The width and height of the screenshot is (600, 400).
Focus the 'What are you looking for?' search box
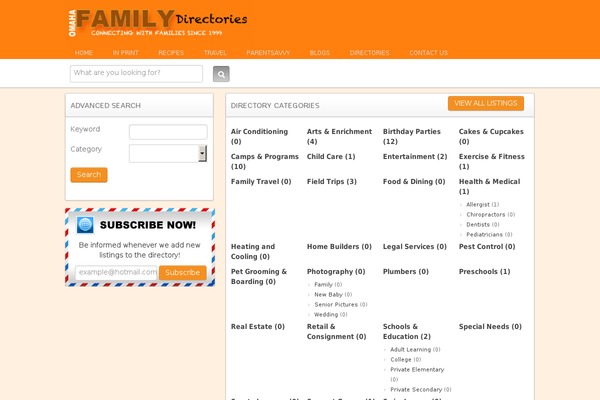point(136,73)
